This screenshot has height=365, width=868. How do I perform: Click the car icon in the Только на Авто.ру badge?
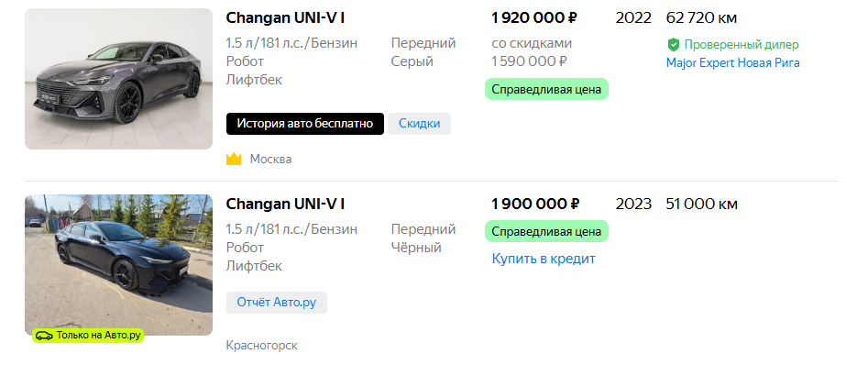(x=44, y=335)
